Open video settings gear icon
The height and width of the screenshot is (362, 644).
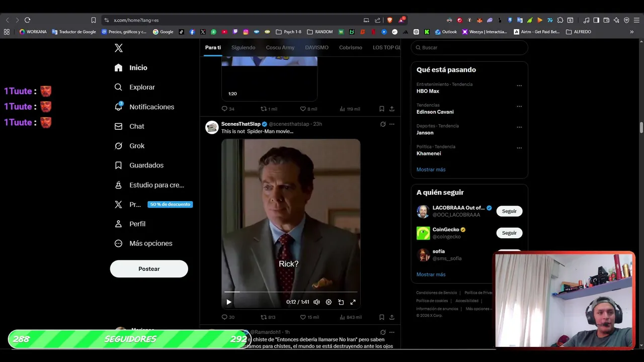click(x=329, y=302)
